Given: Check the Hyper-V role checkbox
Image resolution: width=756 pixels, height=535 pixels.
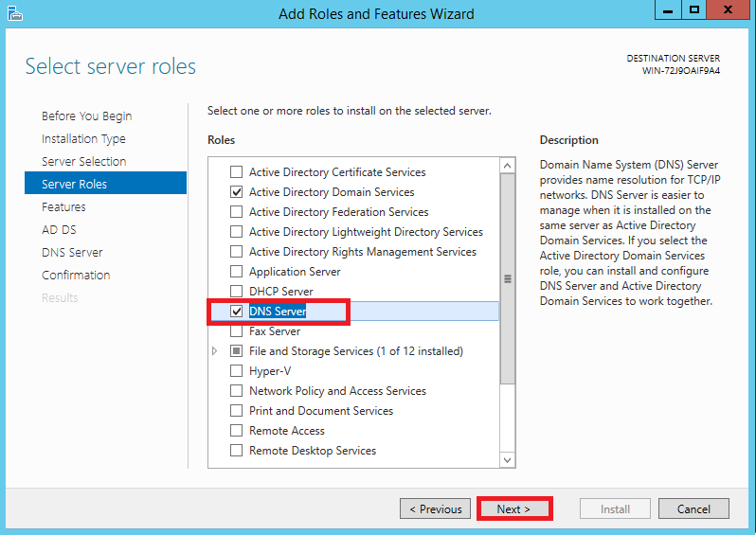Looking at the screenshot, I should 236,371.
